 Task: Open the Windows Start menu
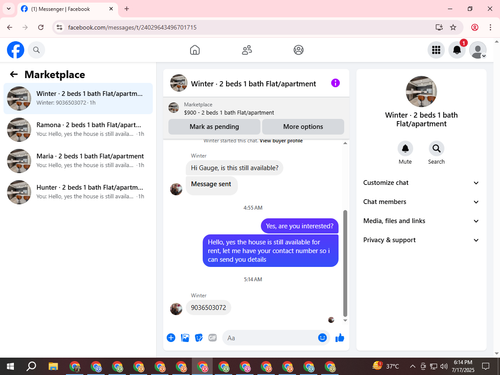[x=10, y=367]
